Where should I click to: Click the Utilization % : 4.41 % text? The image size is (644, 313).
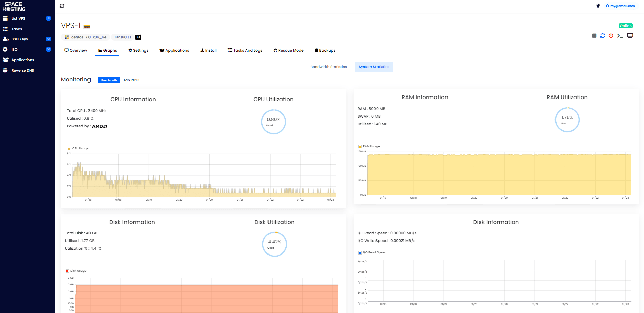(x=83, y=248)
